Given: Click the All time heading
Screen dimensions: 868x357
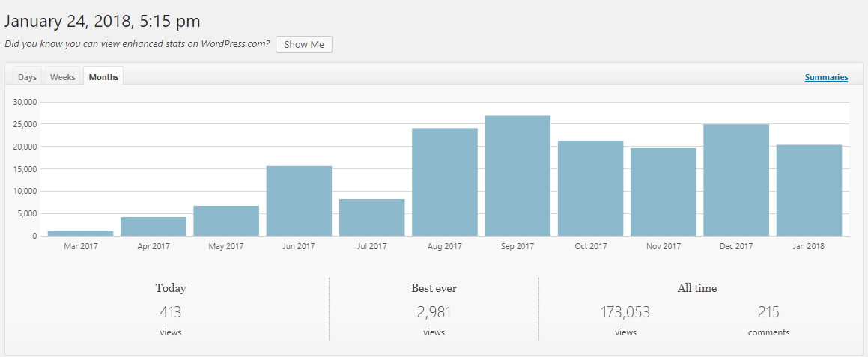Looking at the screenshot, I should point(697,288).
